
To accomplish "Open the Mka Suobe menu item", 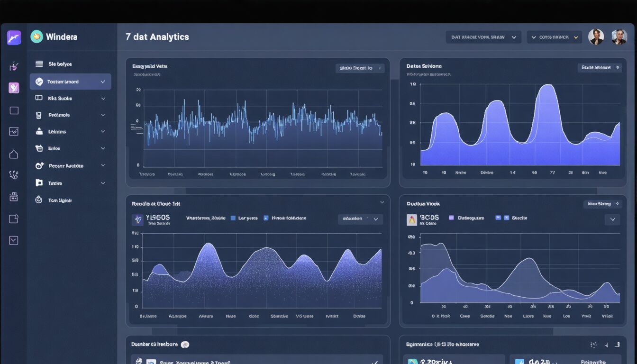I will pyautogui.click(x=70, y=98).
